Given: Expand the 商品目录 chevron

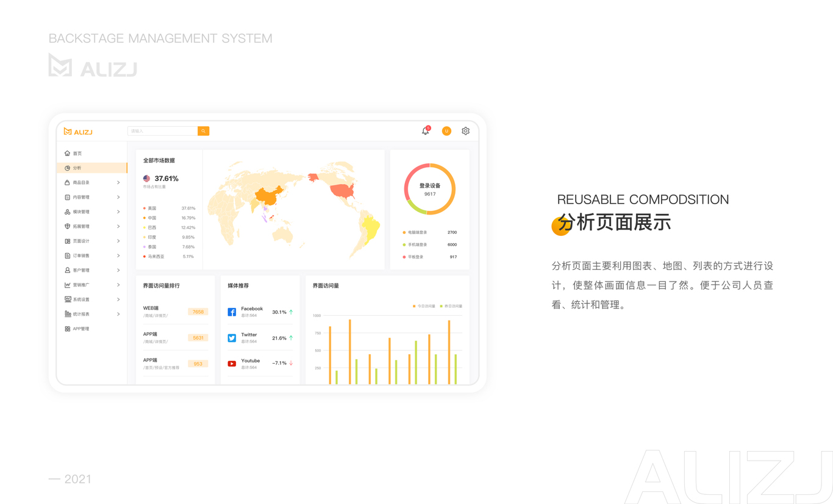Looking at the screenshot, I should [118, 183].
